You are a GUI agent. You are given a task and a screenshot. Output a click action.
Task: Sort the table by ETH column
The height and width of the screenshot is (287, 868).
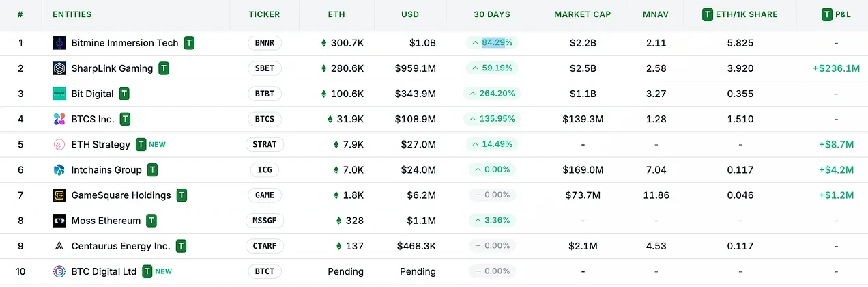tap(336, 14)
